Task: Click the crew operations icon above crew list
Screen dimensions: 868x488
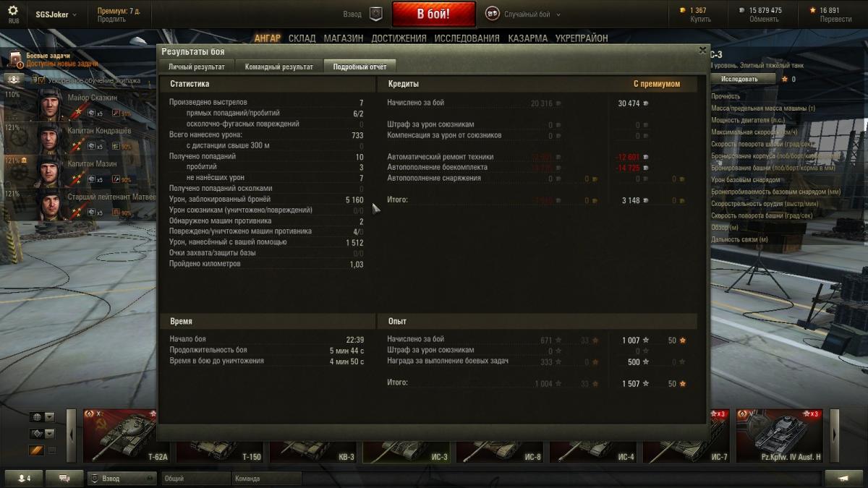Action: click(14, 80)
